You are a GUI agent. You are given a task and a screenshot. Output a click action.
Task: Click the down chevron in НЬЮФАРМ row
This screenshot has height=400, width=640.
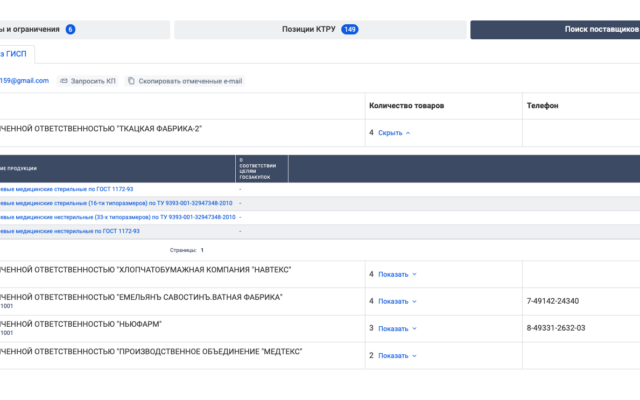pyautogui.click(x=414, y=329)
